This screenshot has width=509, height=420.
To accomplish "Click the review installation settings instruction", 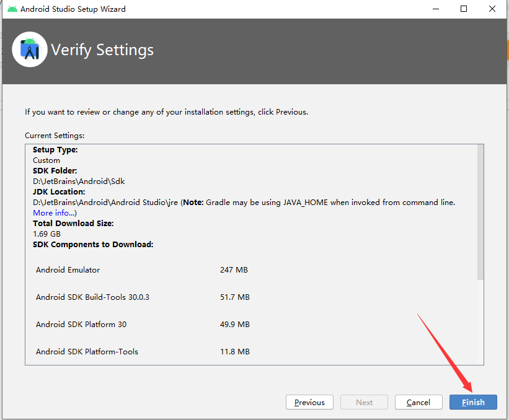I will tap(167, 112).
